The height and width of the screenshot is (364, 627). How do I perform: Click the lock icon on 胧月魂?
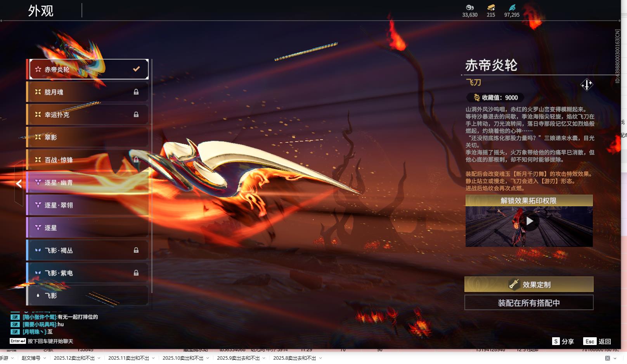(136, 92)
